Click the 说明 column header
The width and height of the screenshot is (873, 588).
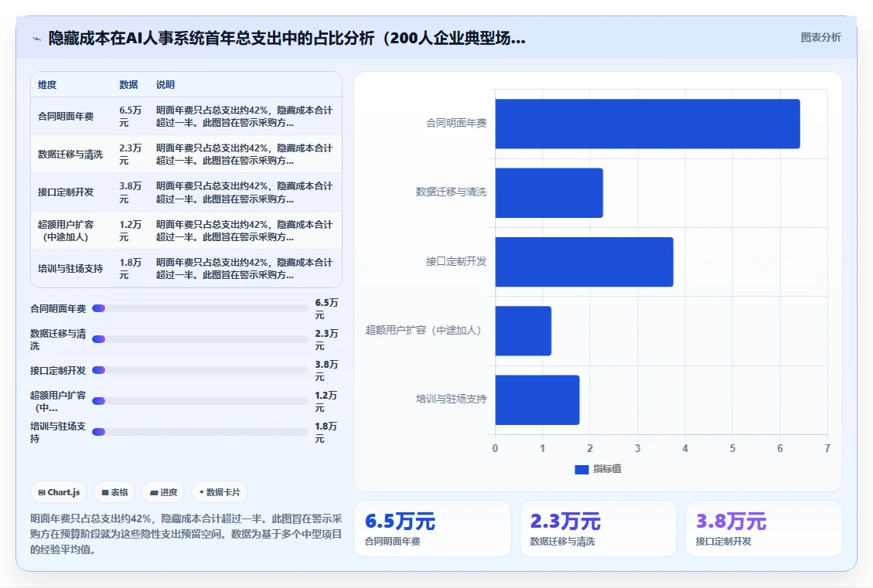click(165, 84)
